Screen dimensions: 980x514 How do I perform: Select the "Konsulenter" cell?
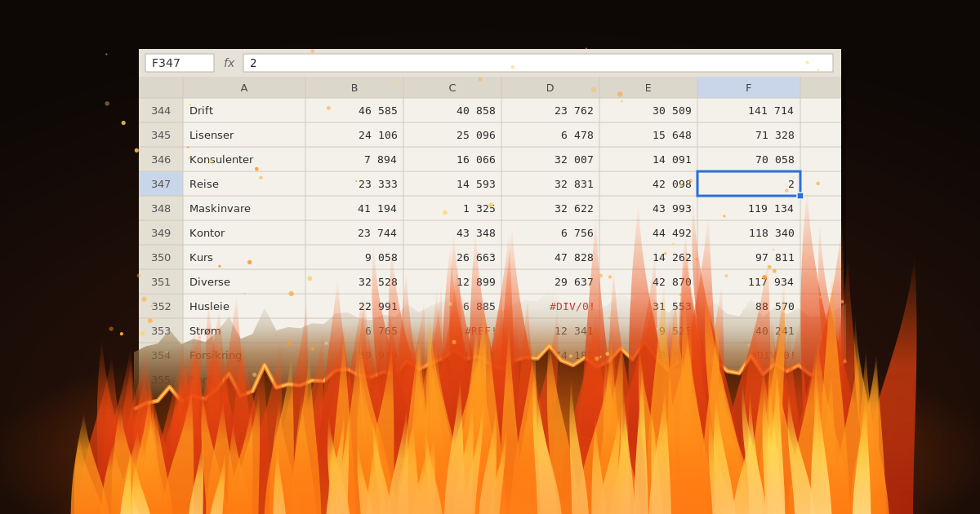[244, 160]
